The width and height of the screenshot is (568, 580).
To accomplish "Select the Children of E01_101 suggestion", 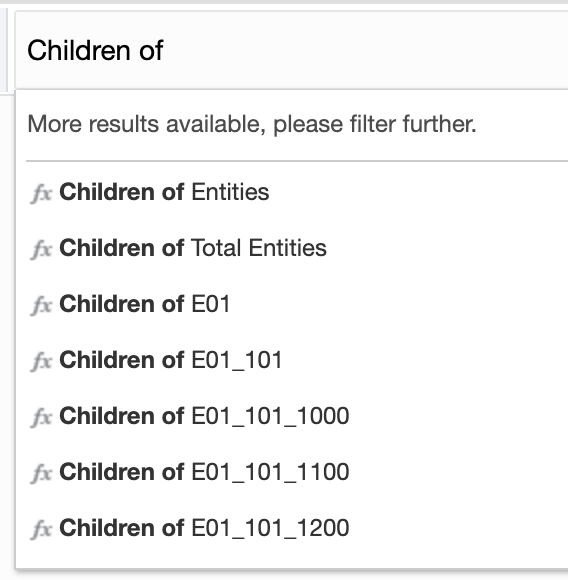I will click(x=292, y=360).
